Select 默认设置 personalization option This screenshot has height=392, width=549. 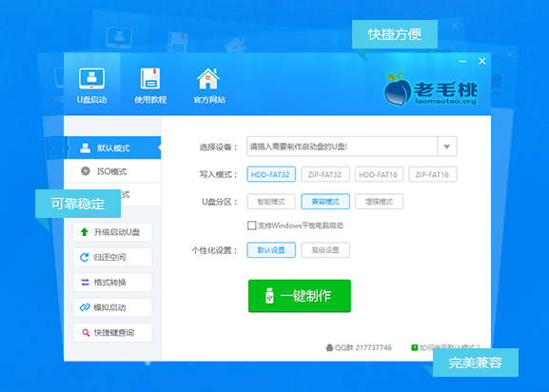click(271, 250)
